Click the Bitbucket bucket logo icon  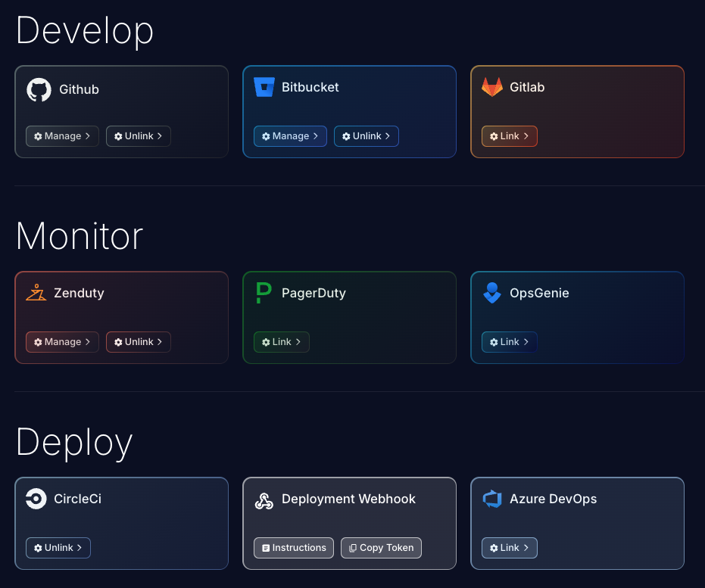(x=264, y=87)
